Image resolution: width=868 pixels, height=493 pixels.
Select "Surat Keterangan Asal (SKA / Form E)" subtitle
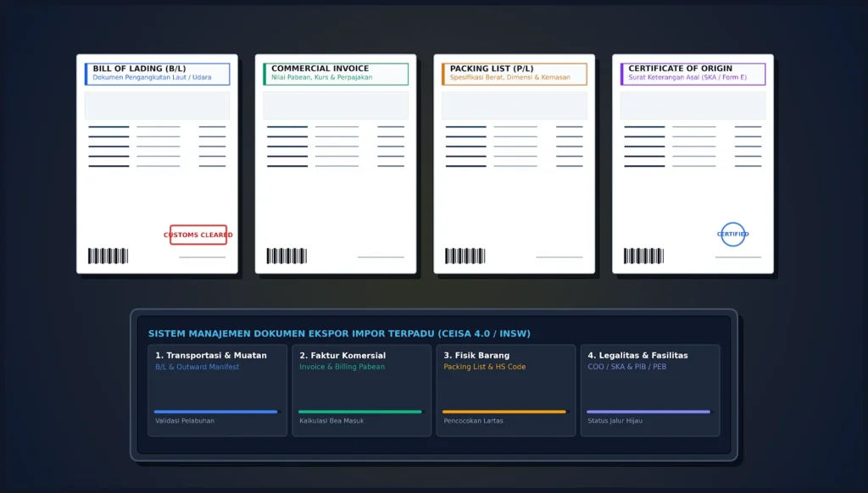click(687, 77)
